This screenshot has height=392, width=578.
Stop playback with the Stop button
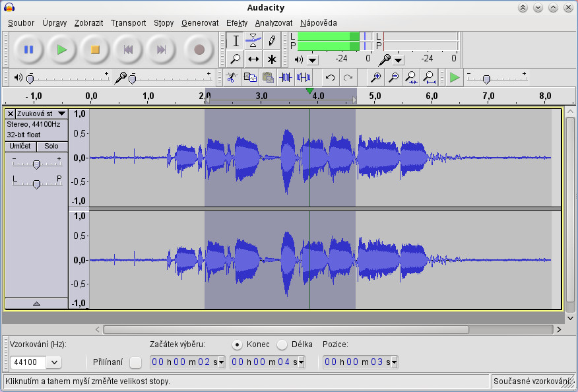click(95, 49)
